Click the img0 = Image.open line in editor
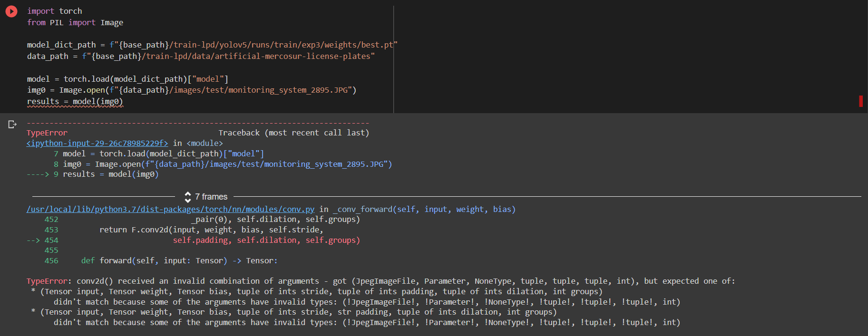868x336 pixels. click(x=192, y=90)
